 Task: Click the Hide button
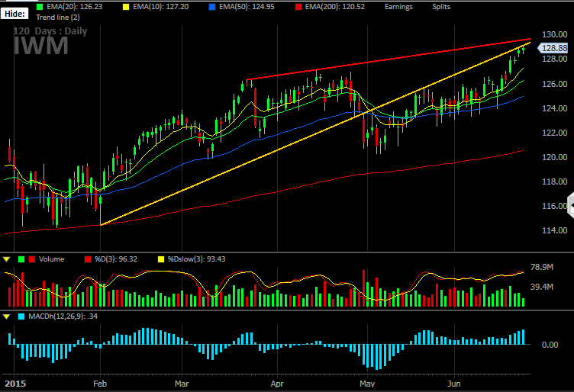pos(15,14)
